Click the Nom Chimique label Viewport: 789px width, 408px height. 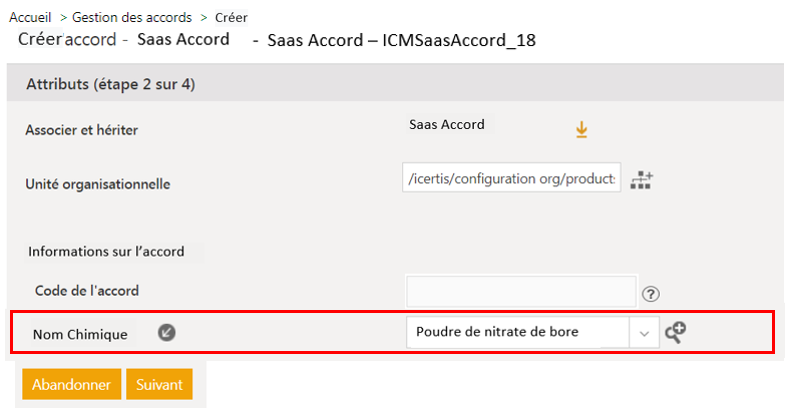pyautogui.click(x=80, y=334)
